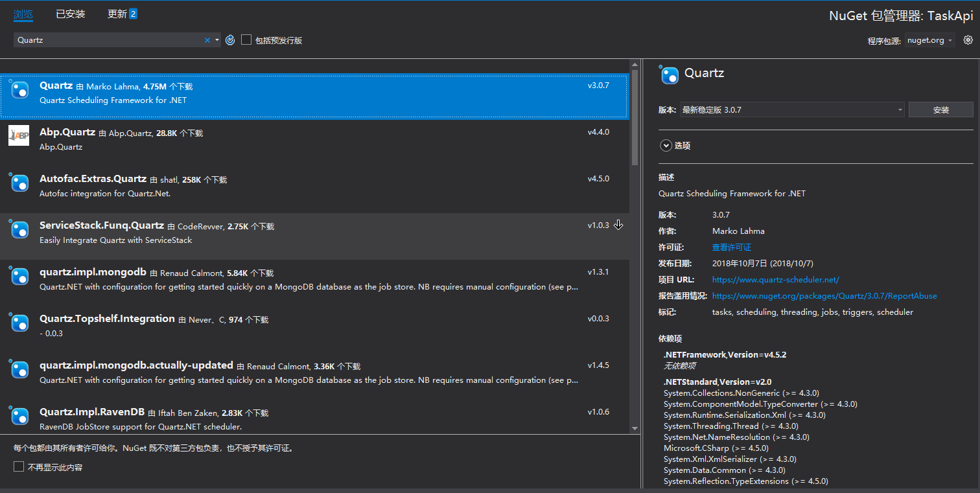Clear the Quartz search text with X

click(x=207, y=40)
